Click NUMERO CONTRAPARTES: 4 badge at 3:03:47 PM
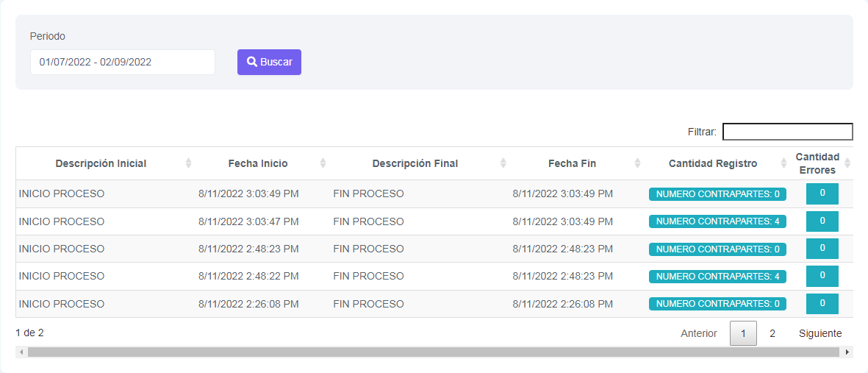The height and width of the screenshot is (373, 868). point(717,221)
